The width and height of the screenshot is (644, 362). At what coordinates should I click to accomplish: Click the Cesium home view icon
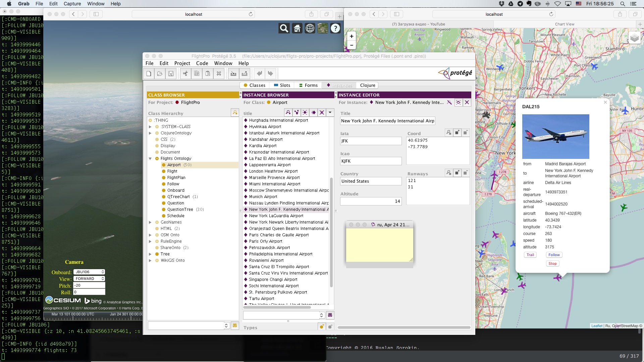pyautogui.click(x=297, y=28)
